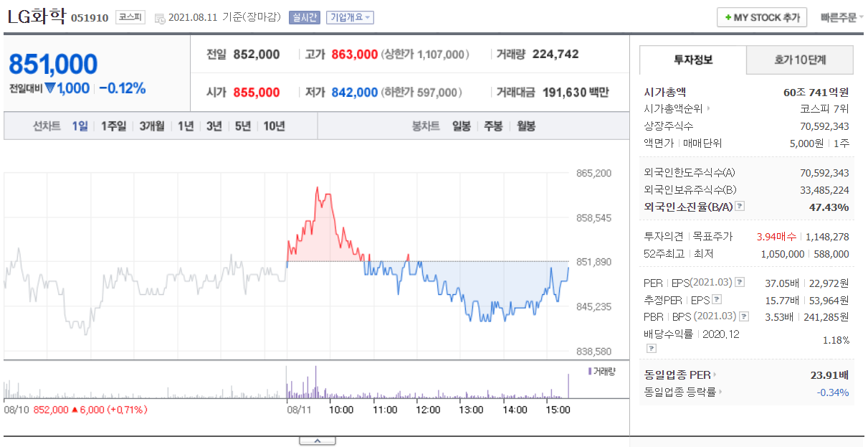This screenshot has width=868, height=447.
Task: Click the 시가총액순위 link
Action: click(674, 109)
